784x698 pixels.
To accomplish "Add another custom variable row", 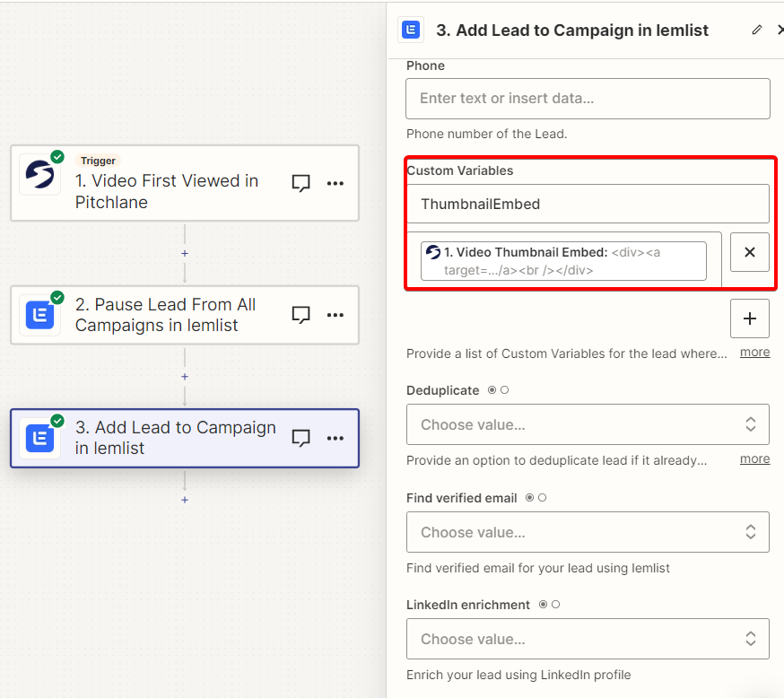I will 750,318.
